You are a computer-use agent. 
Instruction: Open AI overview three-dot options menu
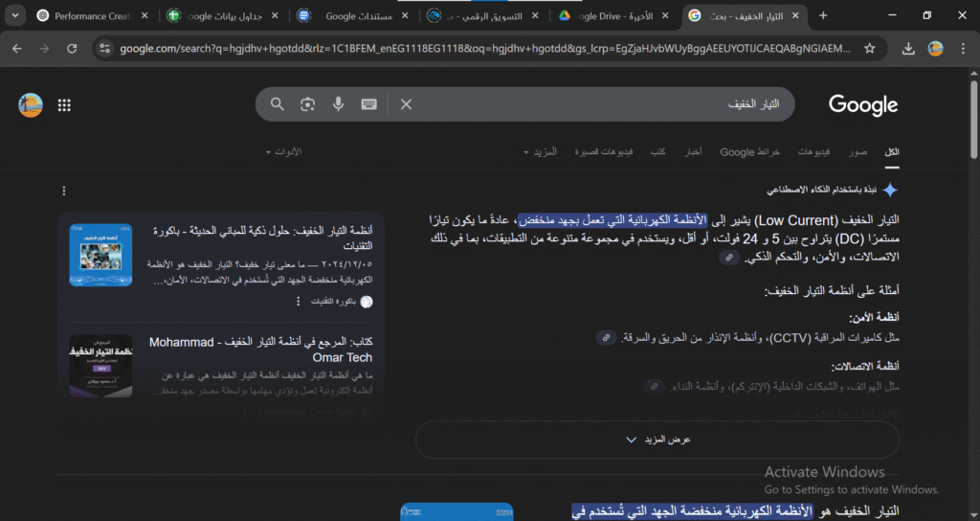point(64,191)
